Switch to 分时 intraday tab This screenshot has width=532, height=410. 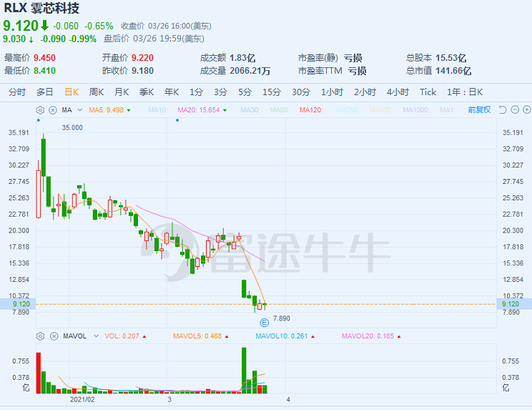17,92
